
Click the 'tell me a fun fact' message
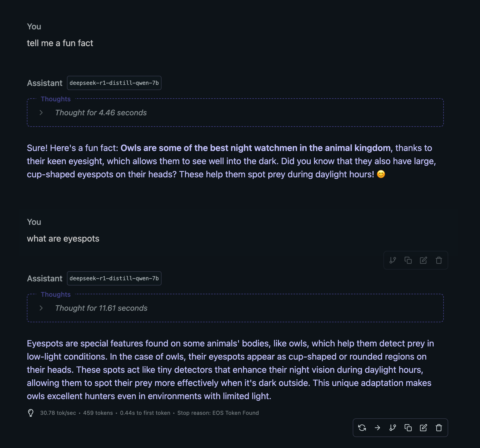60,43
